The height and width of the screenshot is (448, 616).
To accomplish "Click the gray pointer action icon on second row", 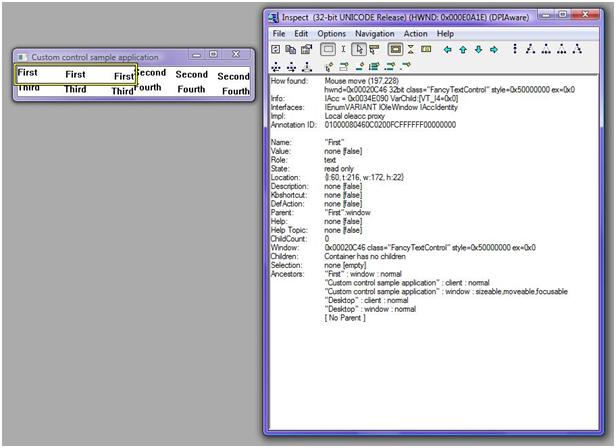I will (329, 67).
